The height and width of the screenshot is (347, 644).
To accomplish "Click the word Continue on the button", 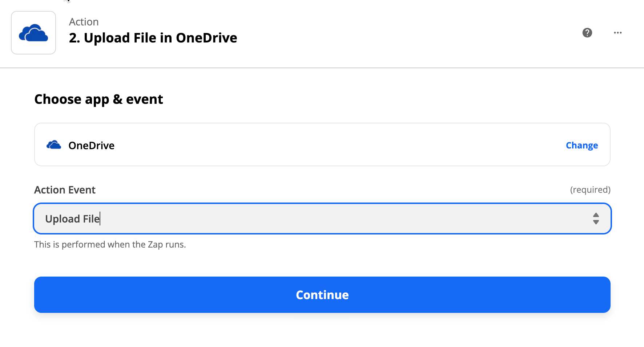I will click(x=322, y=295).
